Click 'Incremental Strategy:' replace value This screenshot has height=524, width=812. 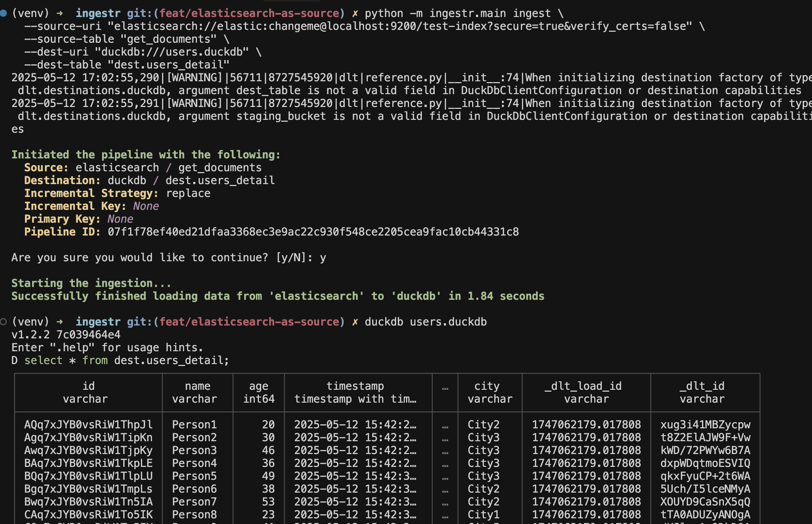click(x=188, y=193)
